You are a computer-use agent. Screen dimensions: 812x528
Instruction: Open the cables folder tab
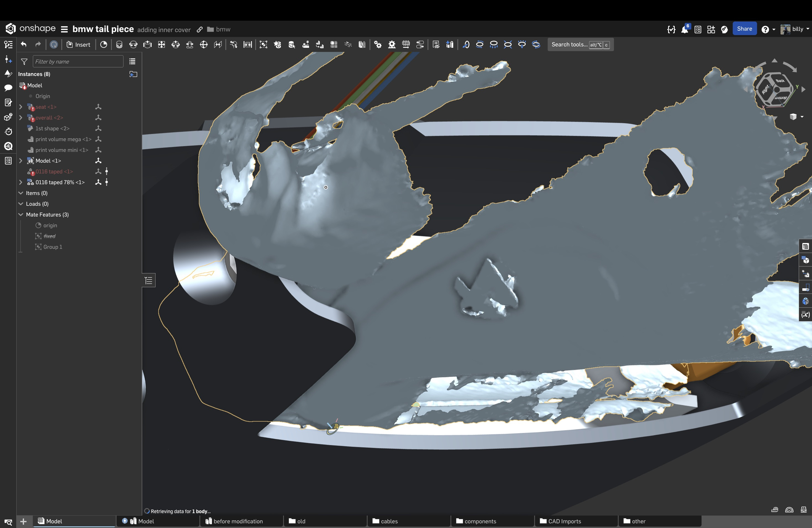[x=389, y=521]
